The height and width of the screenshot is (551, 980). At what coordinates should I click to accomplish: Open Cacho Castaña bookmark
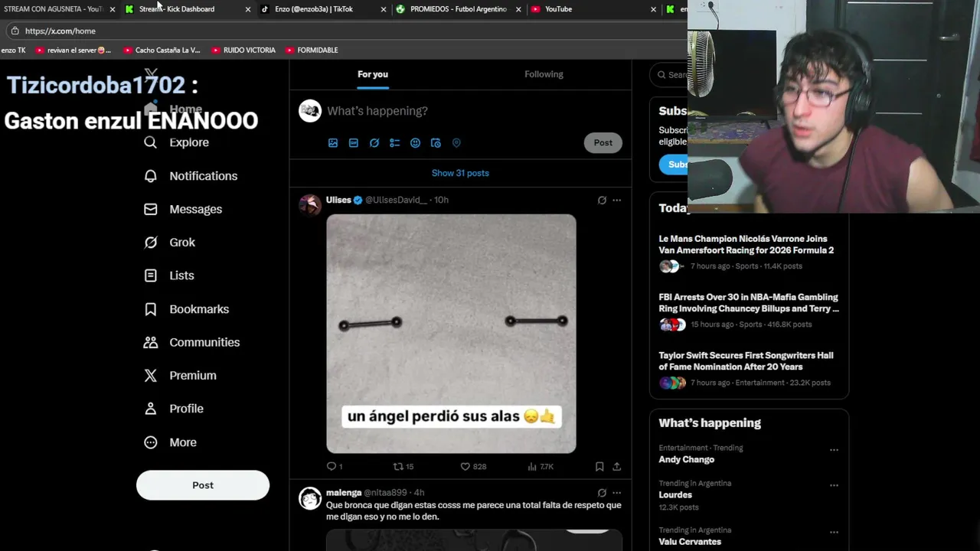click(162, 51)
